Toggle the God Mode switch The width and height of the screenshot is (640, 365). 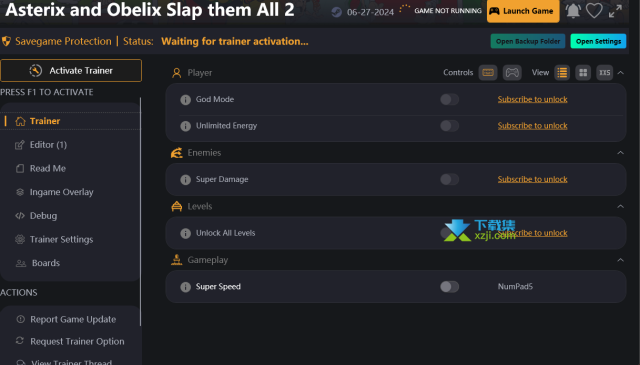pyautogui.click(x=449, y=99)
